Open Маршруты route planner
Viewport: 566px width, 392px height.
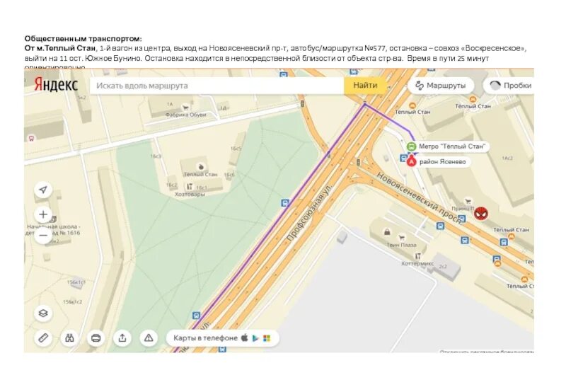440,86
